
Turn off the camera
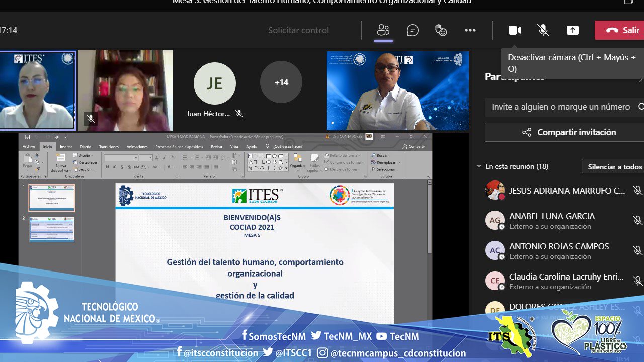[x=515, y=30]
